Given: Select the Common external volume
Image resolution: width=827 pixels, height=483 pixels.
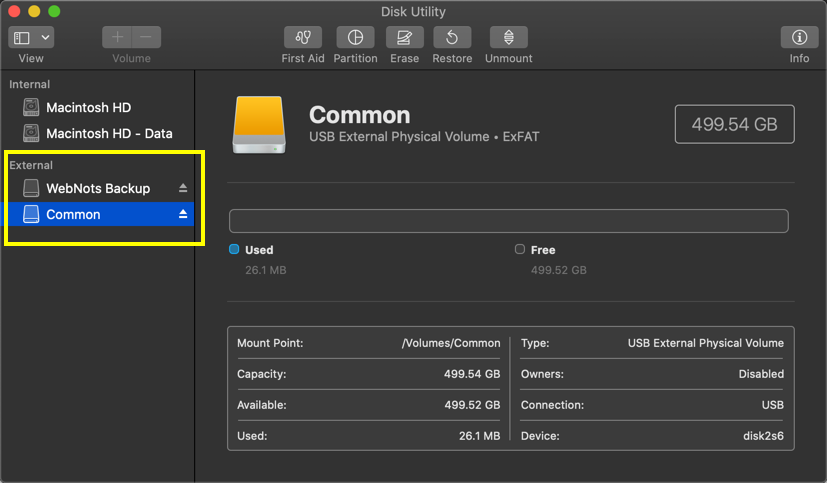Looking at the screenshot, I should [73, 214].
